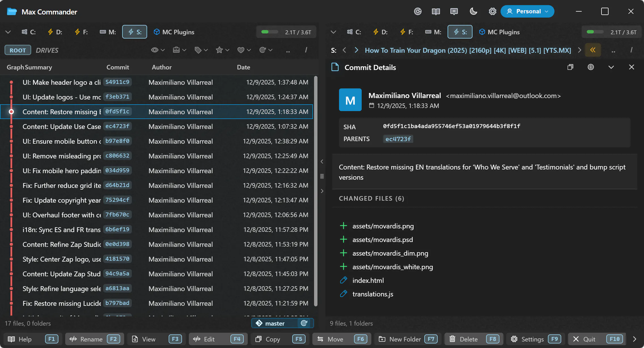Viewport: 644px width, 348px height.
Task: Select commit 54911c9 row
Action: click(x=156, y=82)
